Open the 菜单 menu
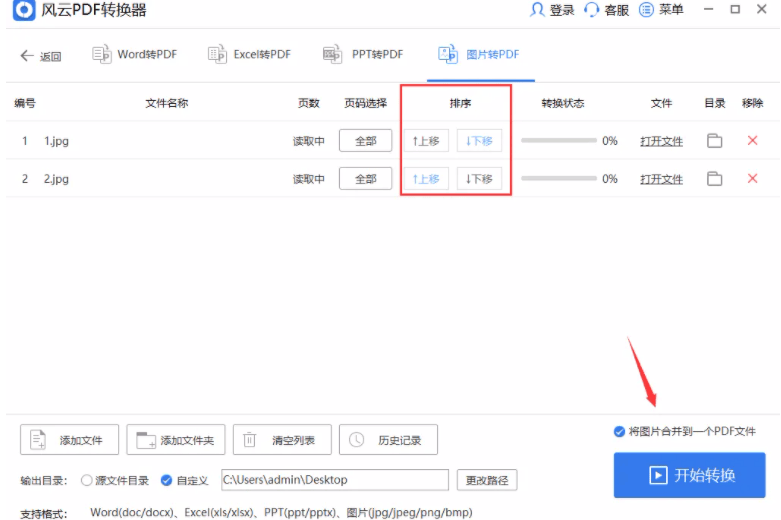781x520 pixels. pyautogui.click(x=661, y=9)
